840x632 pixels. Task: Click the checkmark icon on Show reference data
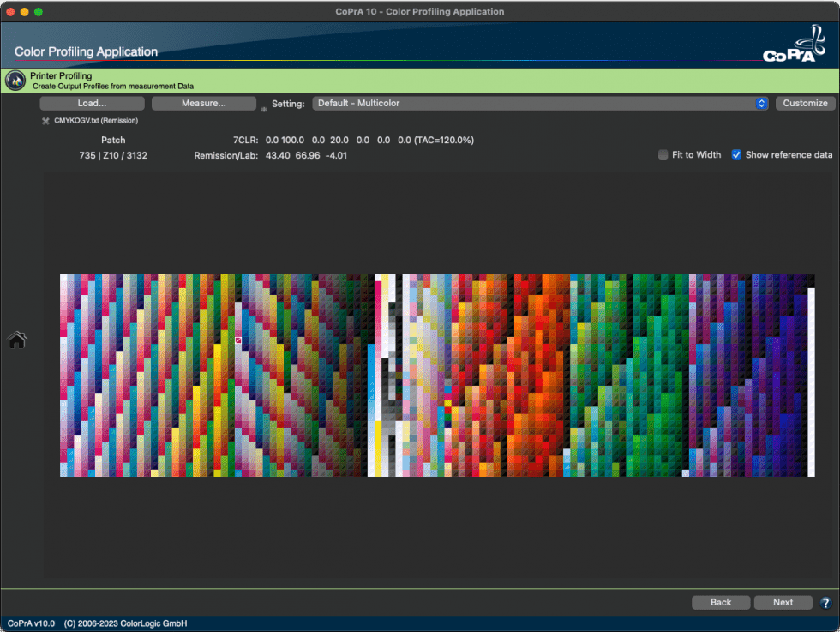(736, 154)
